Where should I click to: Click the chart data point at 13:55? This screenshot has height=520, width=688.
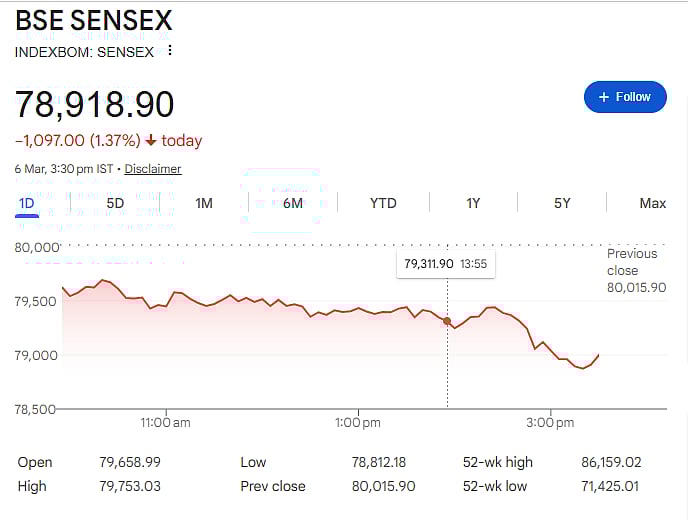coord(447,321)
